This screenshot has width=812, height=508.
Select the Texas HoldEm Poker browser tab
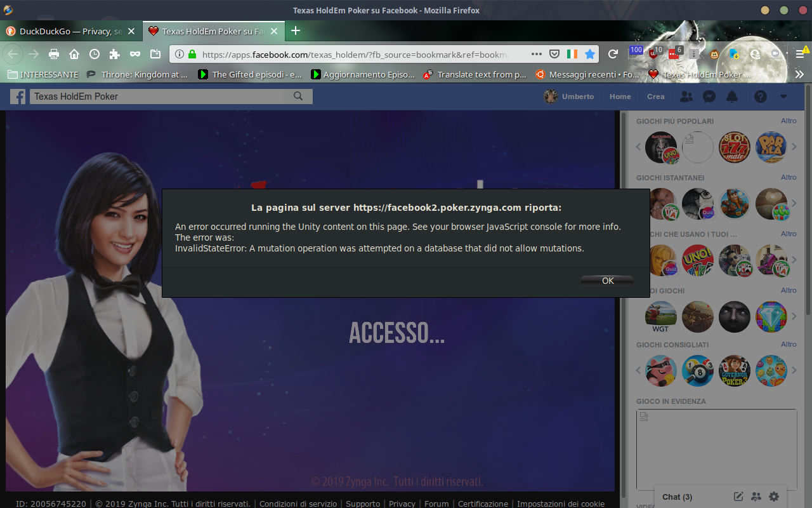[x=214, y=31]
